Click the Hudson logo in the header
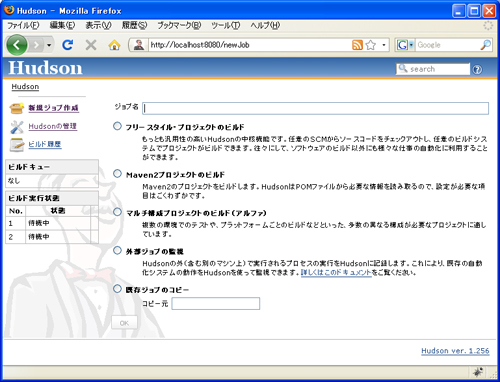 click(x=45, y=68)
